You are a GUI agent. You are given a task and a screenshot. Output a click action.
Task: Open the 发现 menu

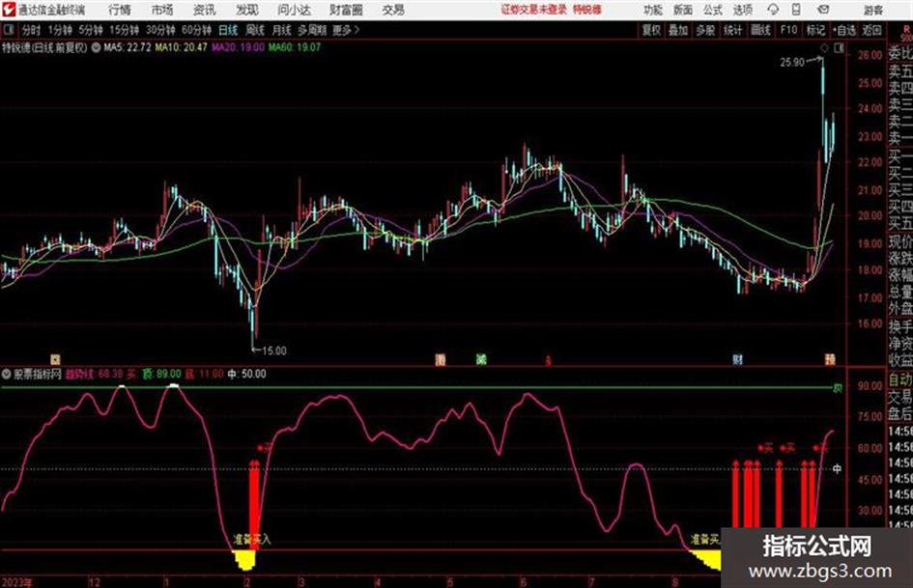[x=247, y=10]
